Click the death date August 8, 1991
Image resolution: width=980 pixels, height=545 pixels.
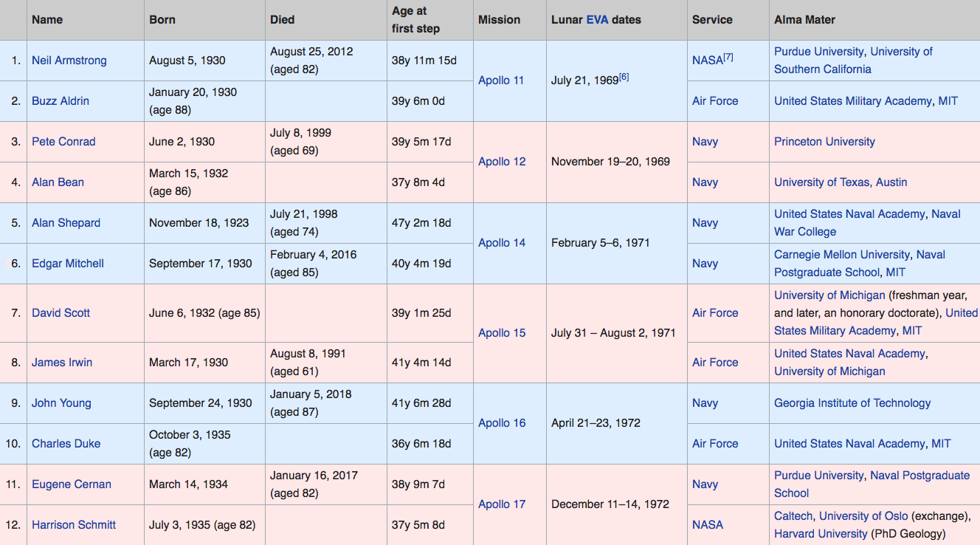pyautogui.click(x=308, y=354)
